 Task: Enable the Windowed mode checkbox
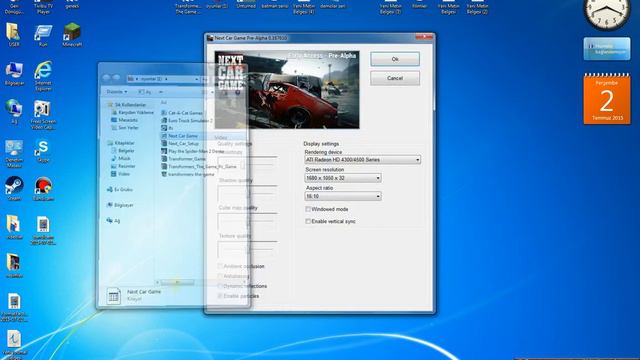[x=308, y=209]
